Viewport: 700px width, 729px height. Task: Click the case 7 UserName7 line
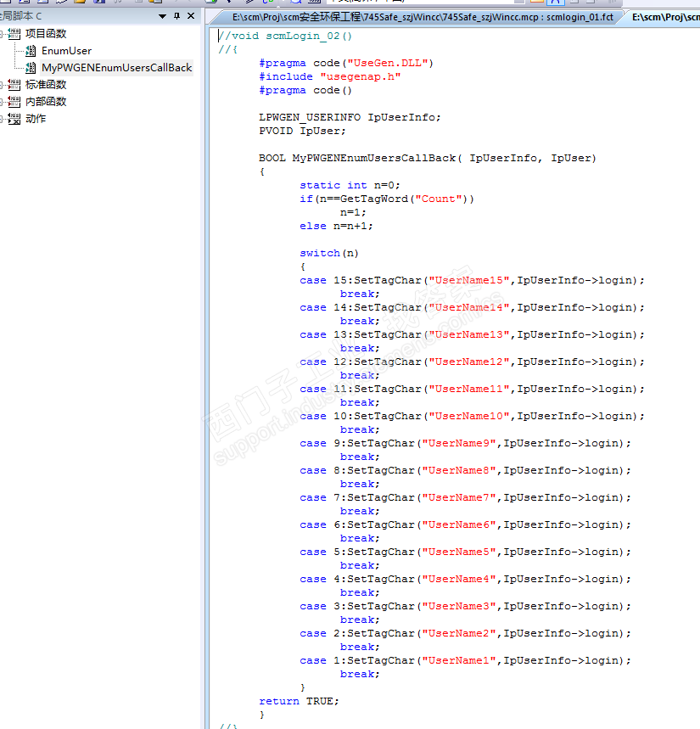point(465,497)
